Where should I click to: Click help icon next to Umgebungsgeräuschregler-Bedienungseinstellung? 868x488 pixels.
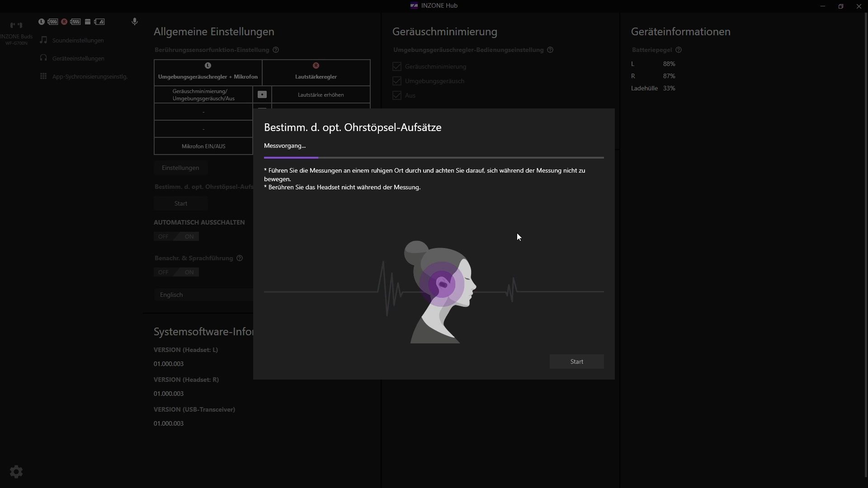pos(550,50)
